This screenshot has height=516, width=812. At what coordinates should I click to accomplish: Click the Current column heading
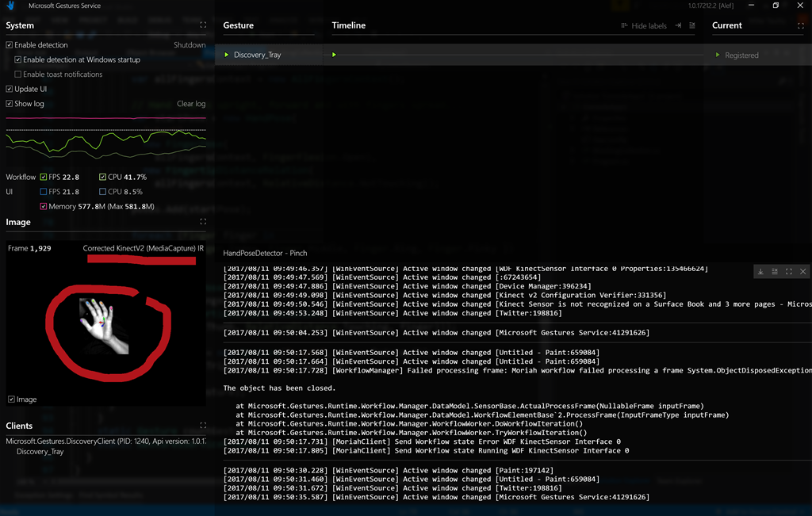[x=727, y=25]
